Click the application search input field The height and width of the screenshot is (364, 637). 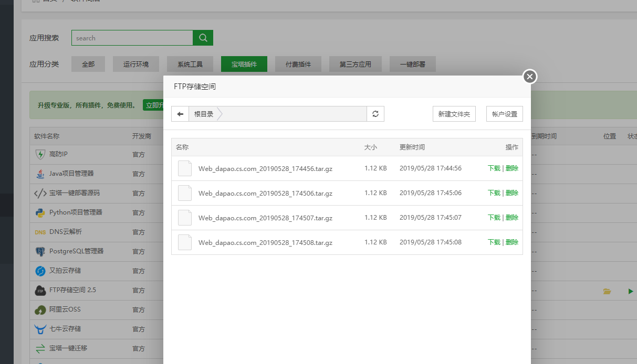pos(132,38)
